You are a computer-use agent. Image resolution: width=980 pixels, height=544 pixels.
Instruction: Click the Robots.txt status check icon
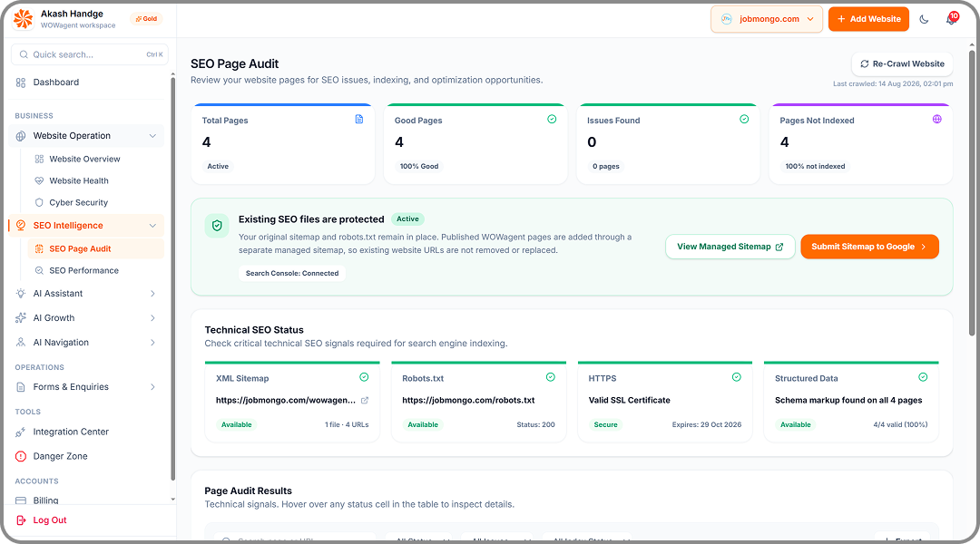click(x=551, y=377)
